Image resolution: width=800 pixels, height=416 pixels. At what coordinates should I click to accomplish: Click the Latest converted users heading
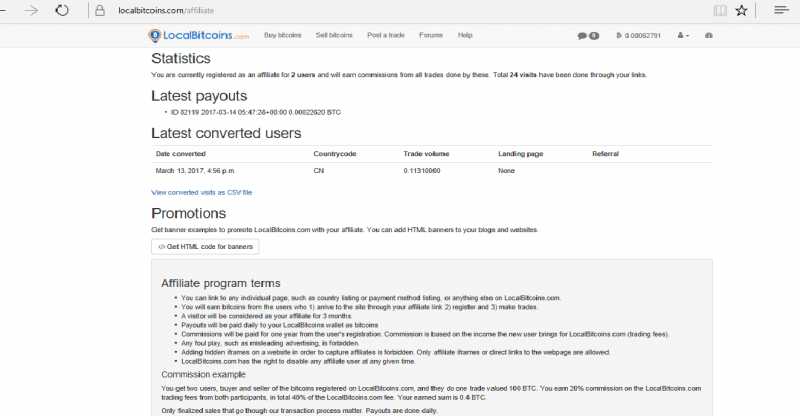pos(226,133)
